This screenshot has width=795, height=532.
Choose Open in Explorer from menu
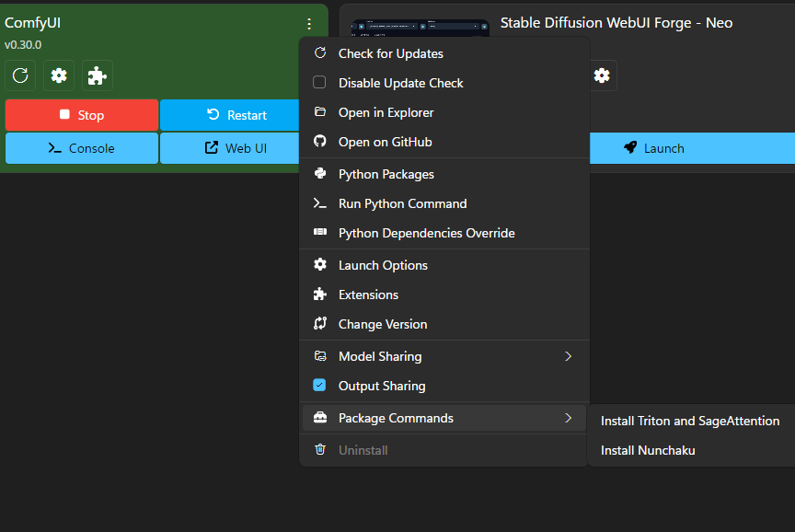[x=444, y=112]
